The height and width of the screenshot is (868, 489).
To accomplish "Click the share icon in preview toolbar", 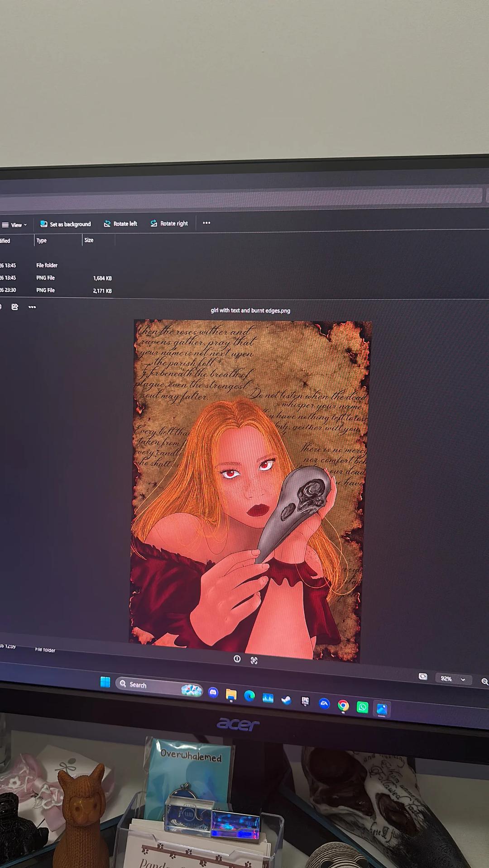I will (x=14, y=307).
